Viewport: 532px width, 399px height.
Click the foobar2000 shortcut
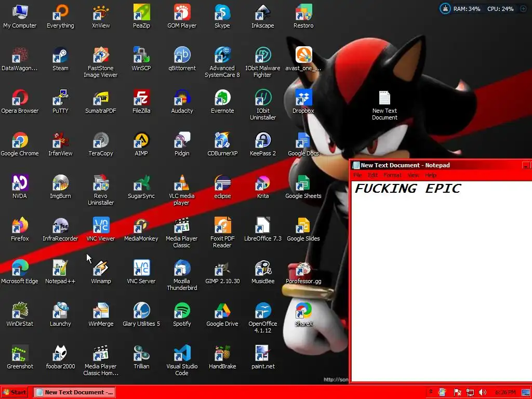[x=60, y=357]
